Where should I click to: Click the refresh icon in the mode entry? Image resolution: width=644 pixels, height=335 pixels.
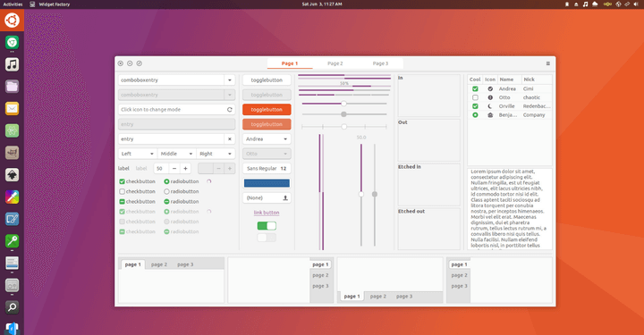coord(230,110)
